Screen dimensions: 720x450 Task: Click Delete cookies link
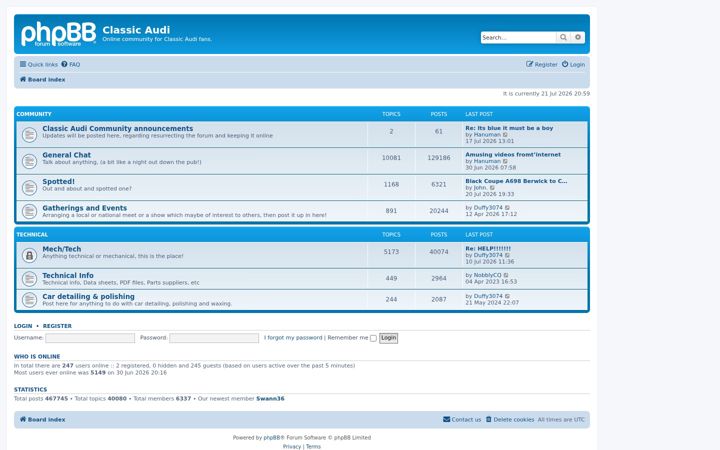click(510, 419)
